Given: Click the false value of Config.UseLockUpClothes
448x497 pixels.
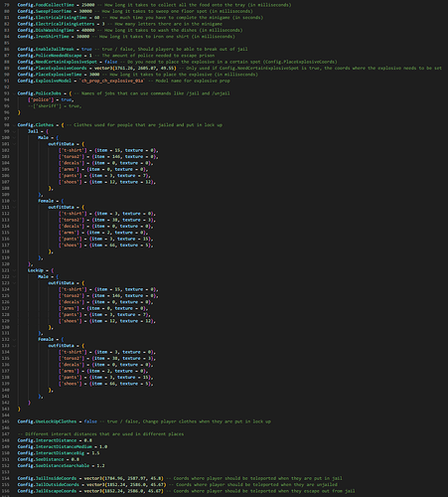Looking at the screenshot, I should tap(90, 421).
